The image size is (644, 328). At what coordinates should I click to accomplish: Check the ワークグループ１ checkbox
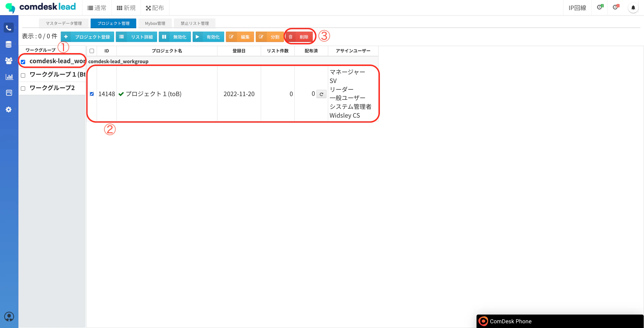pos(23,75)
